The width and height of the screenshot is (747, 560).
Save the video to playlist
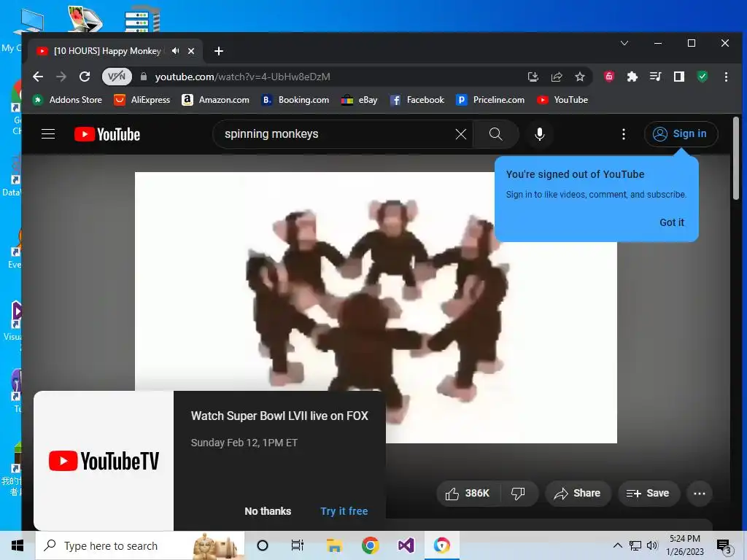(x=648, y=494)
